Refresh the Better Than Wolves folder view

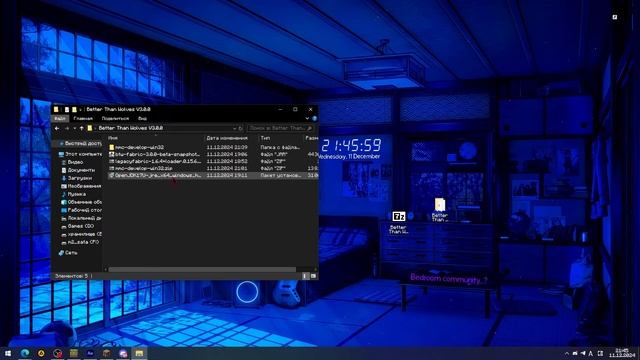click(x=241, y=128)
